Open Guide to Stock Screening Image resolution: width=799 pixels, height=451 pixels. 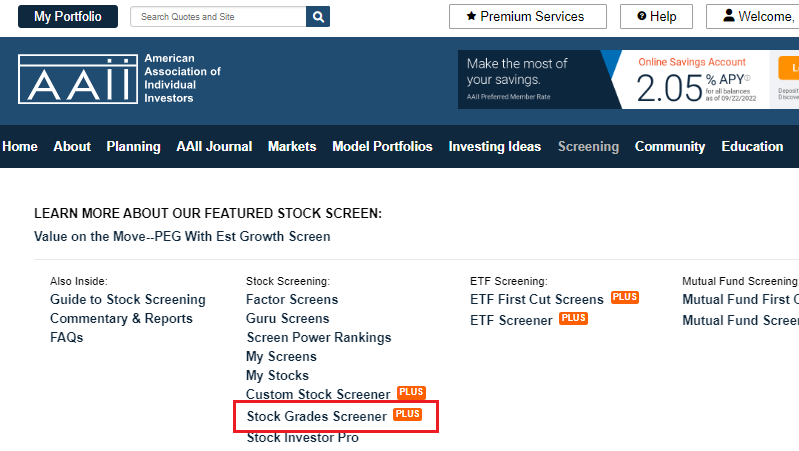tap(127, 300)
